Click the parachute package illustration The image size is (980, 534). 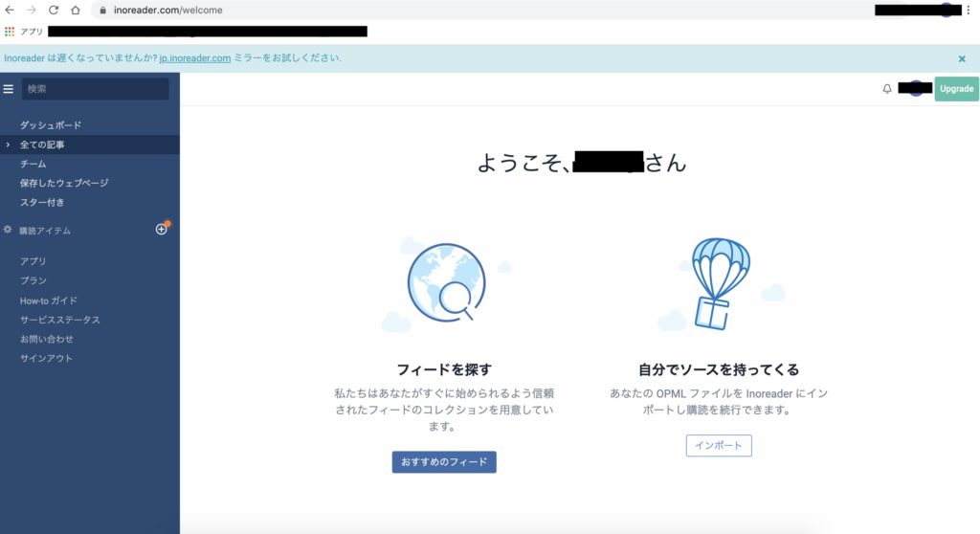click(721, 283)
